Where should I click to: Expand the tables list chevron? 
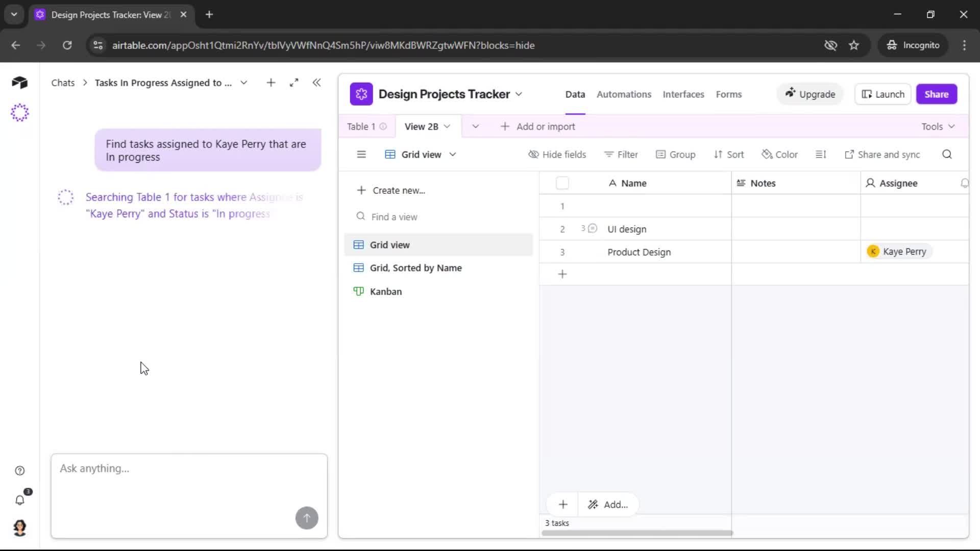click(475, 127)
